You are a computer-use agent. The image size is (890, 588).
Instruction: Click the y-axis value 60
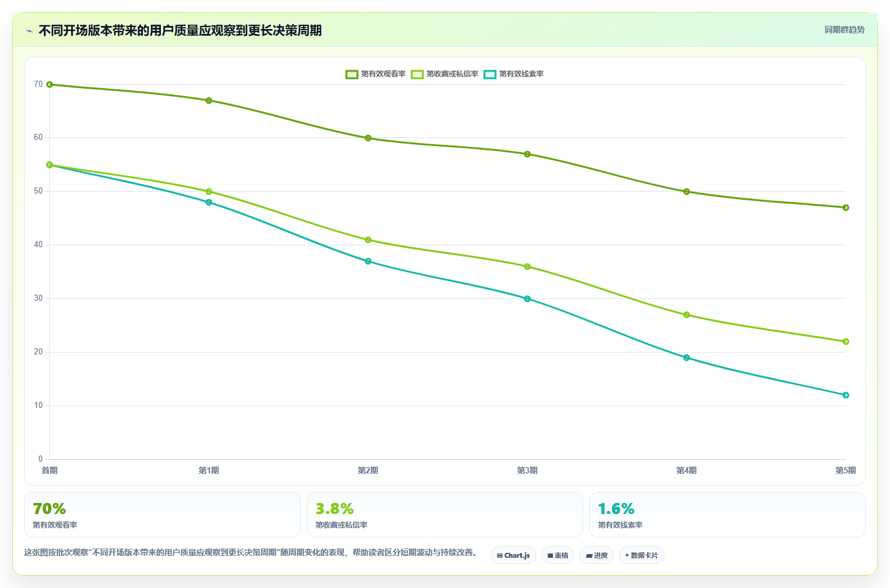38,137
